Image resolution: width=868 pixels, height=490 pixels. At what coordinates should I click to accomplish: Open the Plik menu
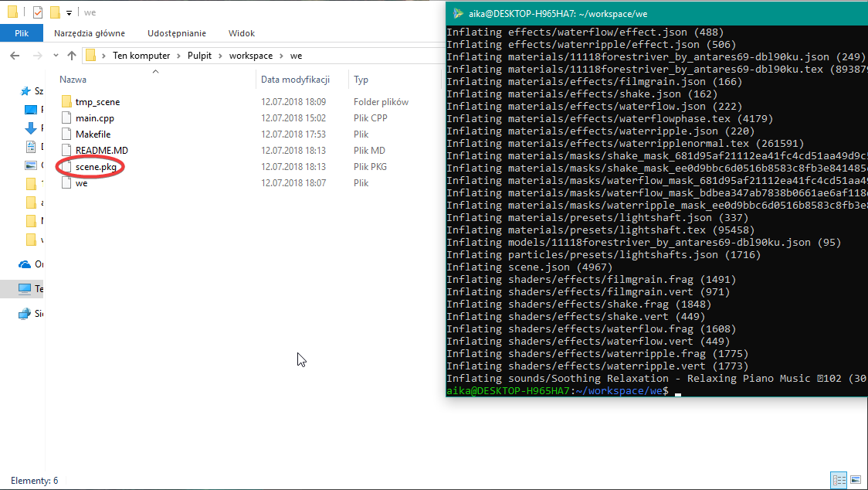click(22, 32)
